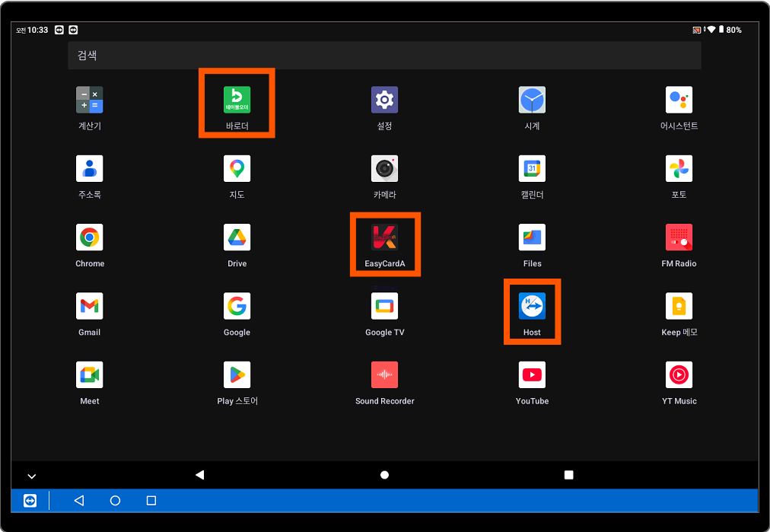Open the Files app
The width and height of the screenshot is (770, 532).
tap(532, 237)
